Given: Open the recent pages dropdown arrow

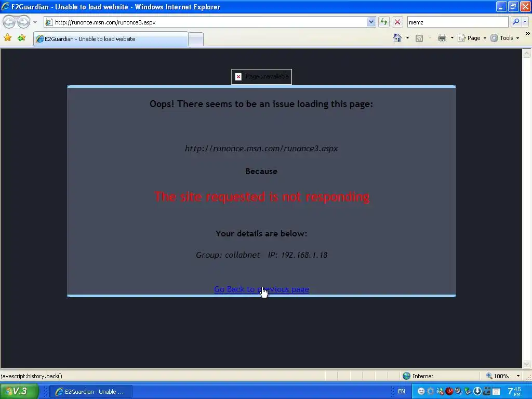Looking at the screenshot, I should click(35, 22).
